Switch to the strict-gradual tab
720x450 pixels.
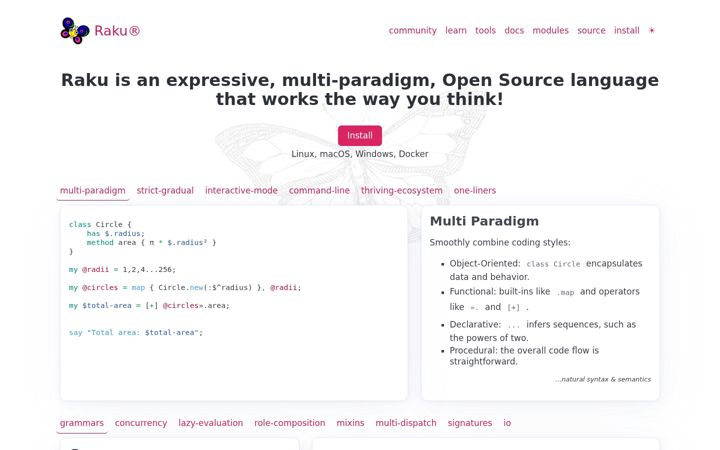165,190
